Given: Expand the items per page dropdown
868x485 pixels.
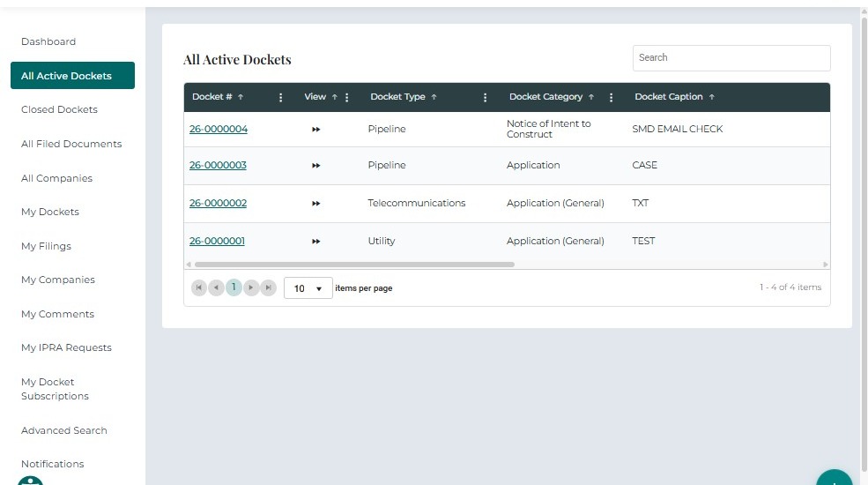Looking at the screenshot, I should 308,288.
